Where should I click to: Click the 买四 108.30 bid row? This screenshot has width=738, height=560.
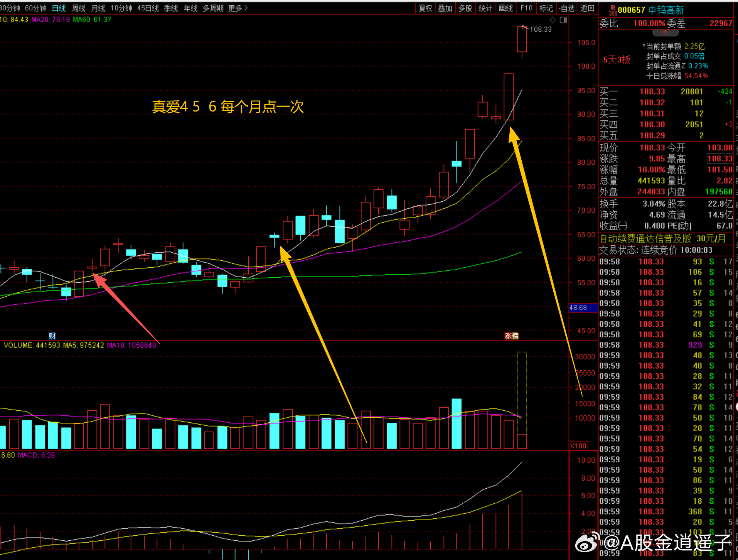click(x=666, y=125)
